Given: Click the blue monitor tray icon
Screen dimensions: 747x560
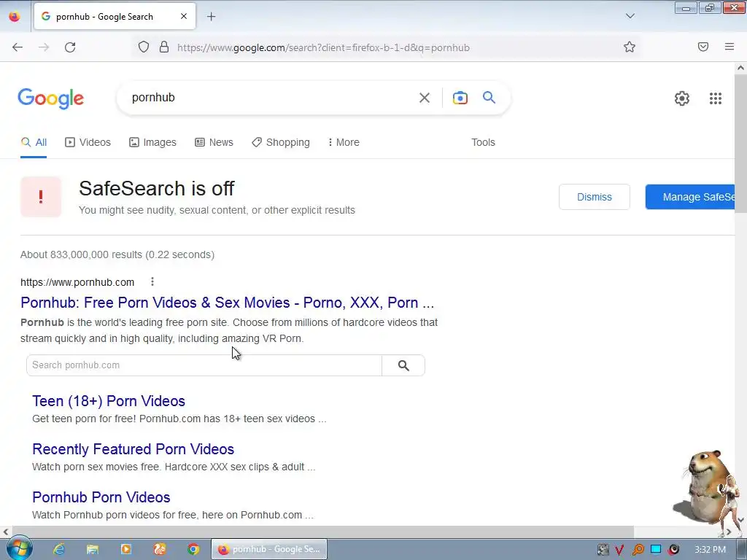Looking at the screenshot, I should tap(656, 550).
